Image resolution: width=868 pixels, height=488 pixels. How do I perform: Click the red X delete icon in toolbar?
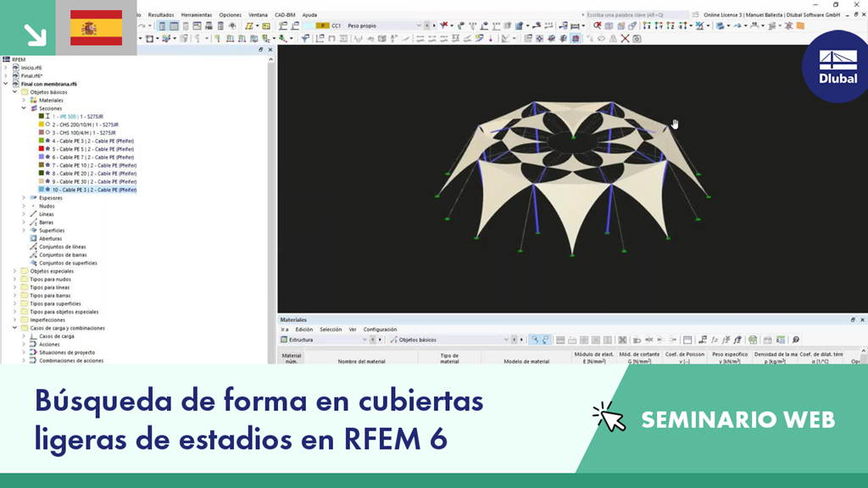625,39
